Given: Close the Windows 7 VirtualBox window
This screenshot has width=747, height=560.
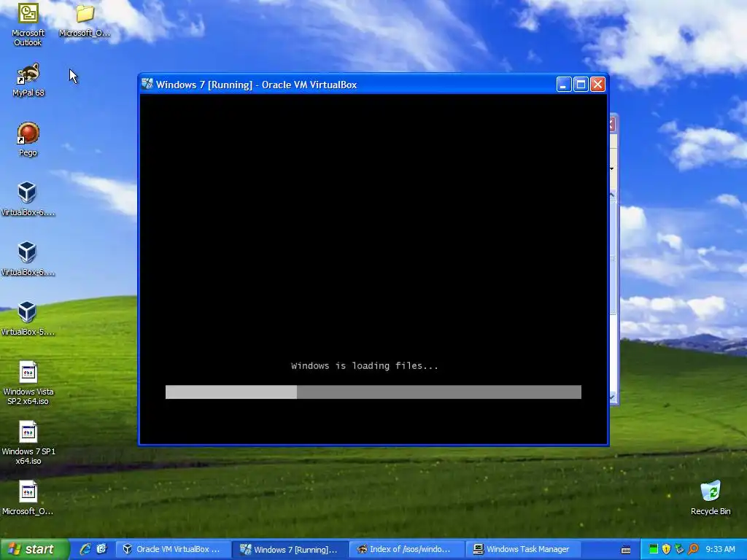Looking at the screenshot, I should pos(598,85).
